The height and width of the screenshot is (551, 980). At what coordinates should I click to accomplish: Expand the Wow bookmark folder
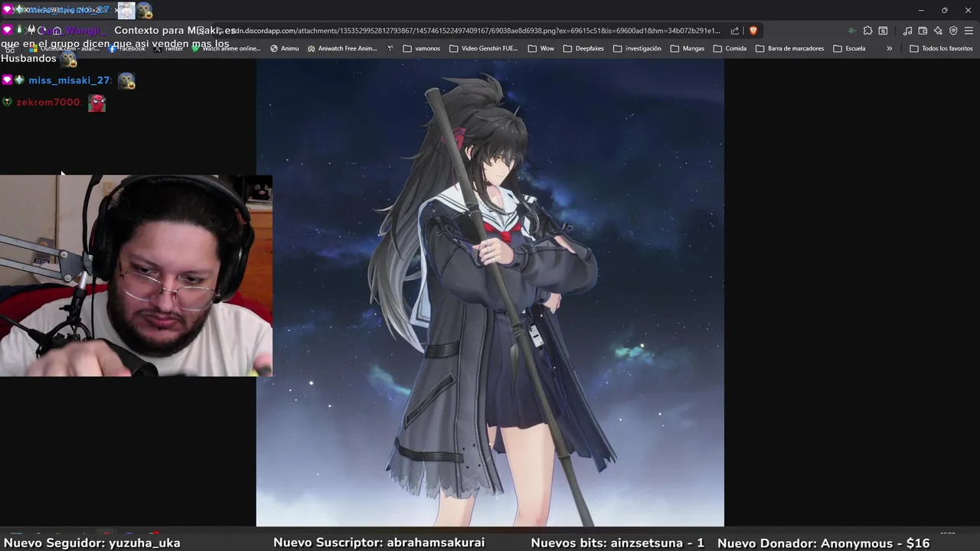click(541, 48)
